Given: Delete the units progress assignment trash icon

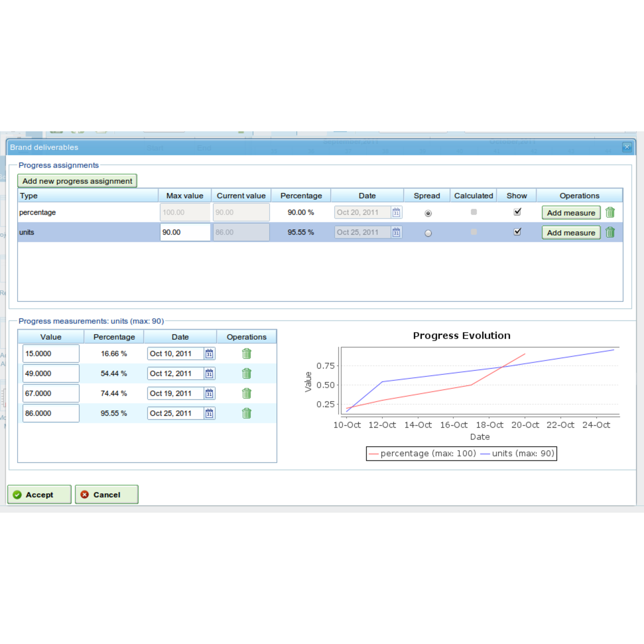Looking at the screenshot, I should [610, 232].
